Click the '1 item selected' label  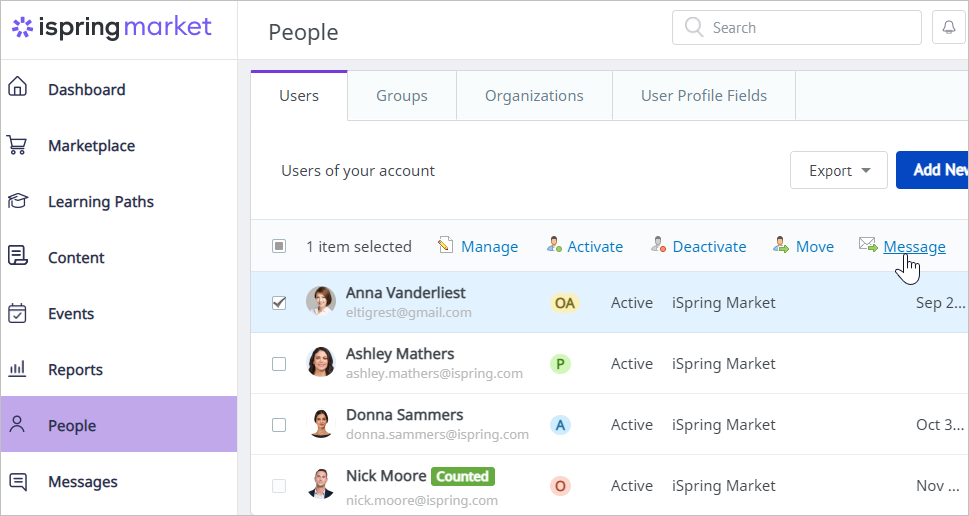point(359,247)
